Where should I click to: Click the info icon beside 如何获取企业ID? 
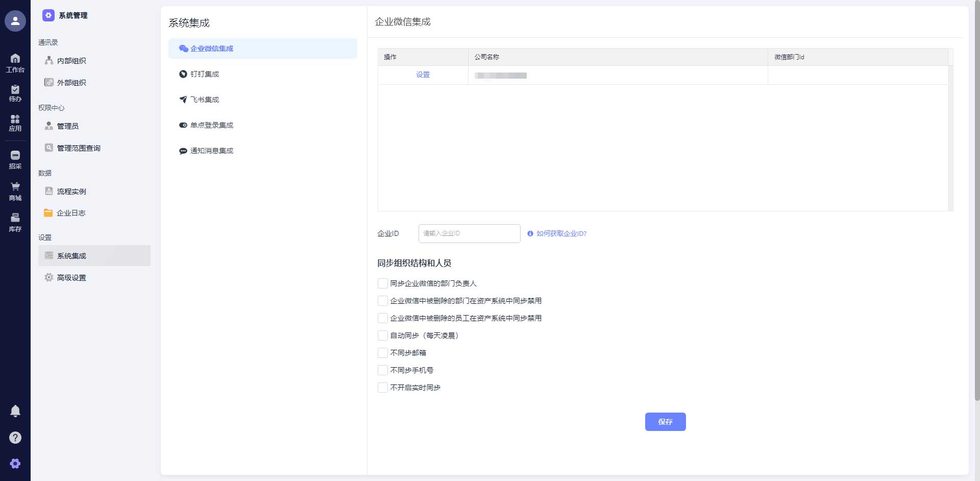pos(530,233)
